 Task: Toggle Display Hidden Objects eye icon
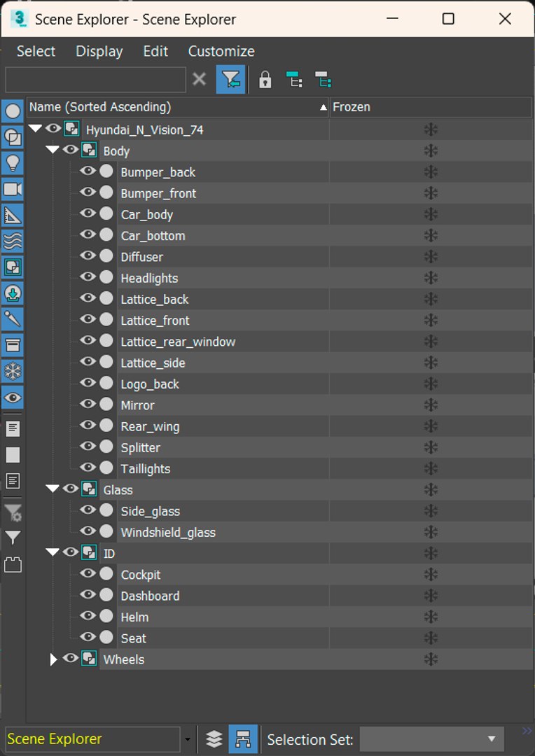[x=13, y=398]
